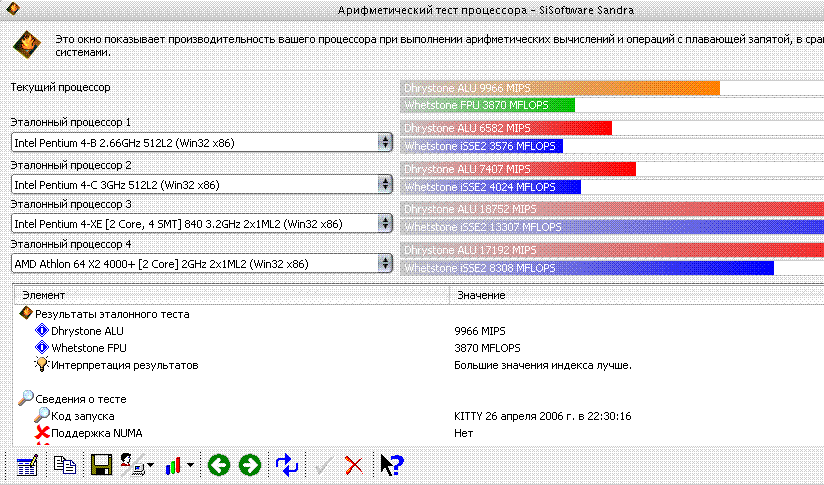Click the grey checkmark OK icon
This screenshot has height=485, width=824.
pos(323,465)
